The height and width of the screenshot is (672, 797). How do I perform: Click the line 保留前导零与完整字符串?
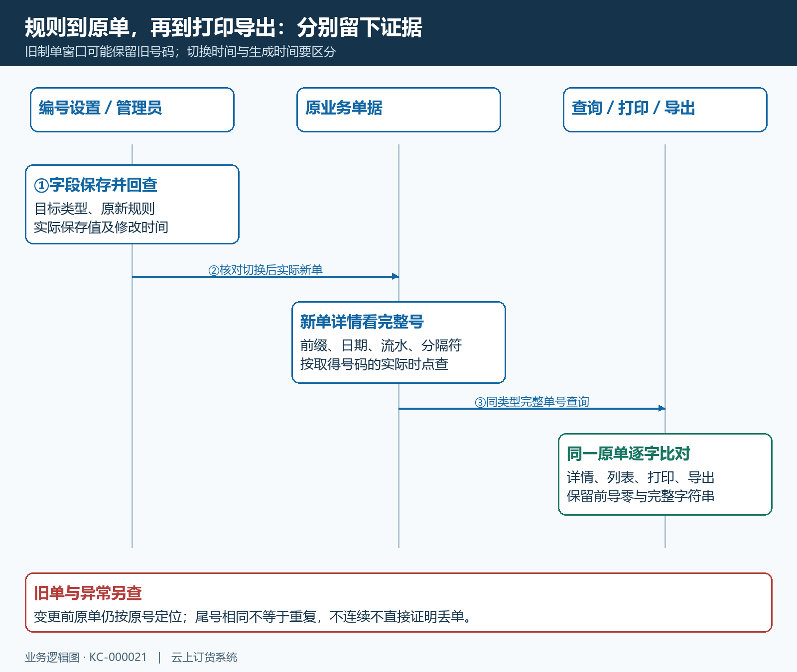point(641,496)
